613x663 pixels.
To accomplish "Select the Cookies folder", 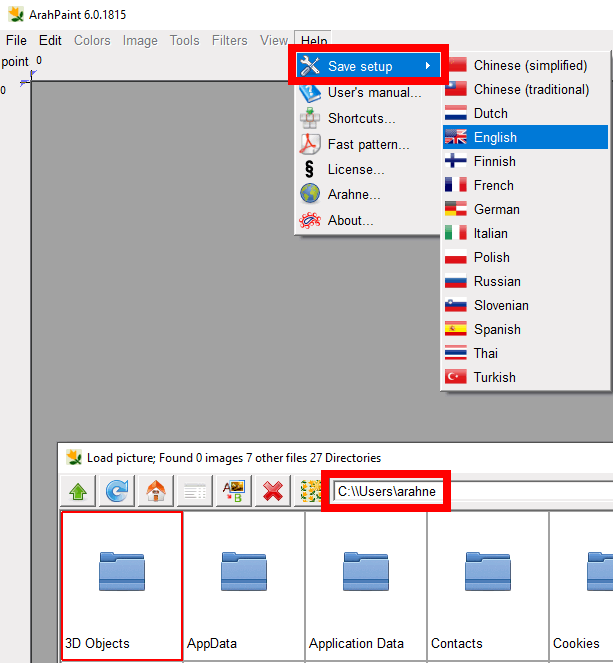I will click(x=581, y=586).
